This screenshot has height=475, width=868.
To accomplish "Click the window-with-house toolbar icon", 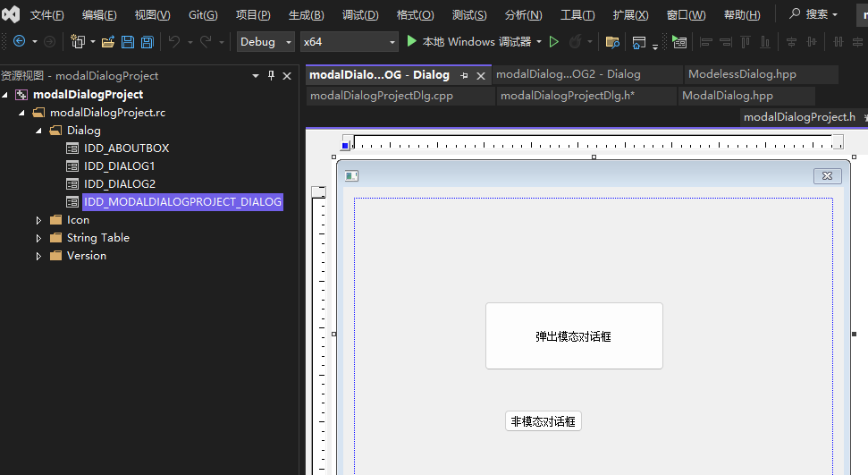I will [639, 42].
